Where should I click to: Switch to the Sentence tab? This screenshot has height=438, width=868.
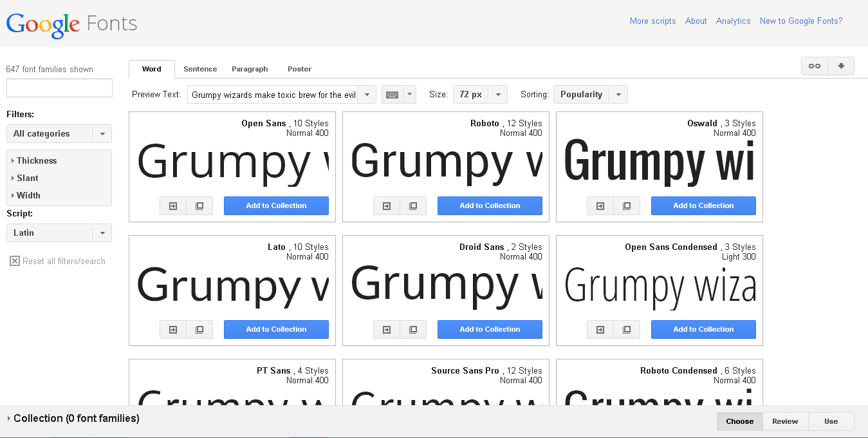(200, 69)
